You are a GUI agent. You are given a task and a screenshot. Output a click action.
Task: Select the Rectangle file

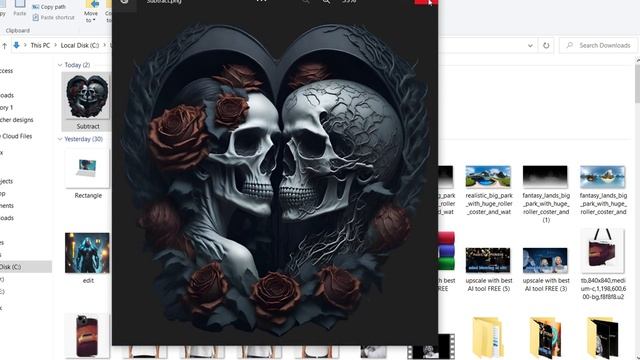[x=88, y=174]
